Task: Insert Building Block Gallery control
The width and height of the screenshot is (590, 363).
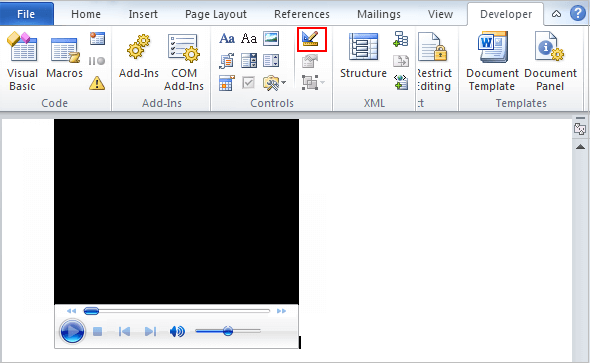Action: point(227,61)
